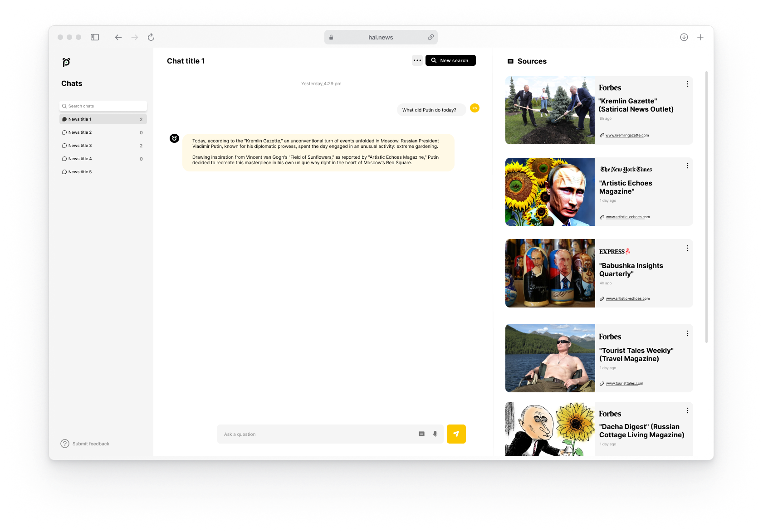Click the lock icon in the address bar
This screenshot has width=763, height=532.
click(x=331, y=37)
